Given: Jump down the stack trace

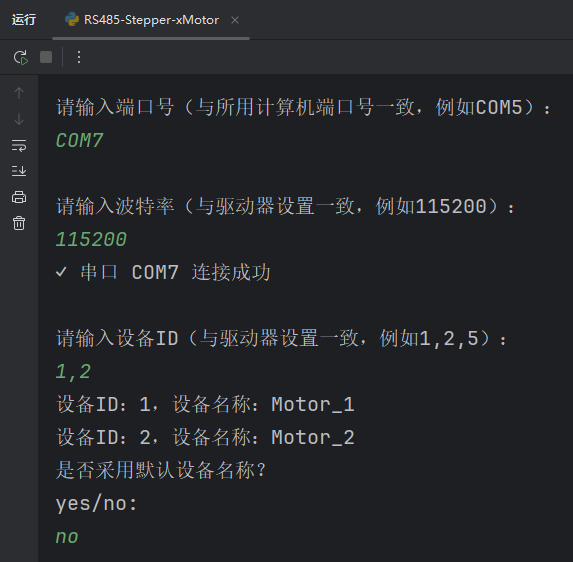Looking at the screenshot, I should coord(19,119).
